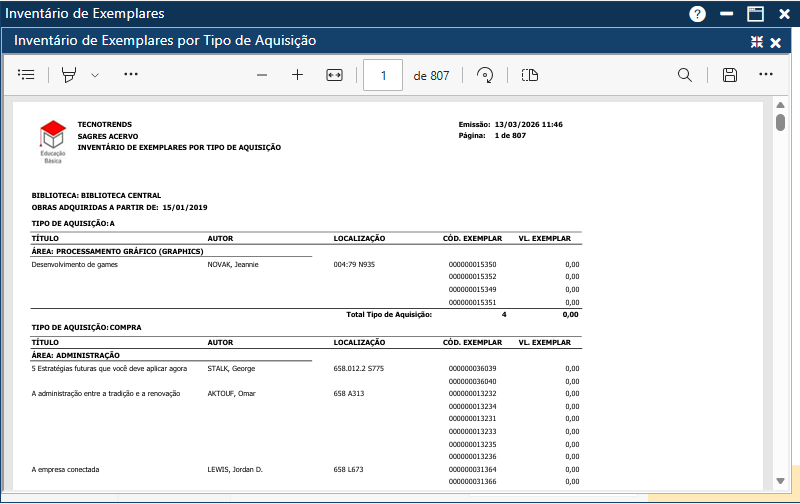Image resolution: width=800 pixels, height=504 pixels.
Task: Select the highlighter draw tool
Action: point(69,75)
